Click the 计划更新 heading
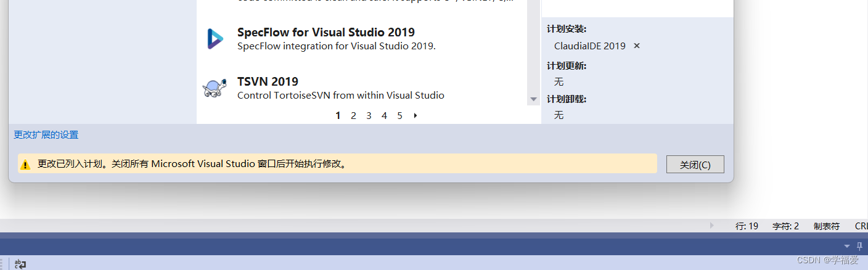The image size is (868, 270). click(x=567, y=66)
